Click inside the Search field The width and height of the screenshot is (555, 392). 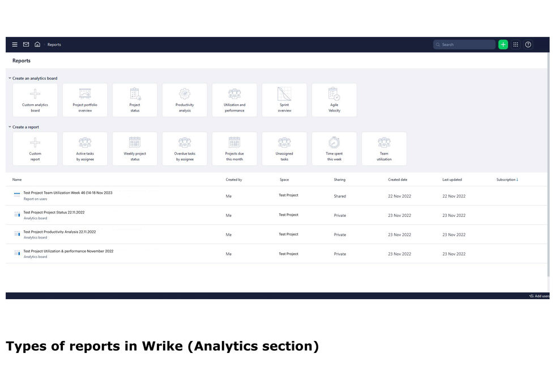464,45
